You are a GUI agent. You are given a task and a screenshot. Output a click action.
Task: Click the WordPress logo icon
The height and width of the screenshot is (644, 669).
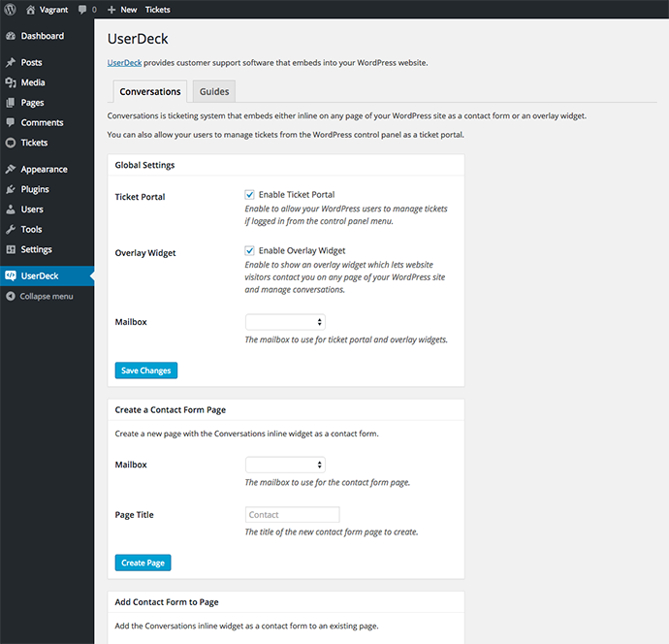coord(11,10)
